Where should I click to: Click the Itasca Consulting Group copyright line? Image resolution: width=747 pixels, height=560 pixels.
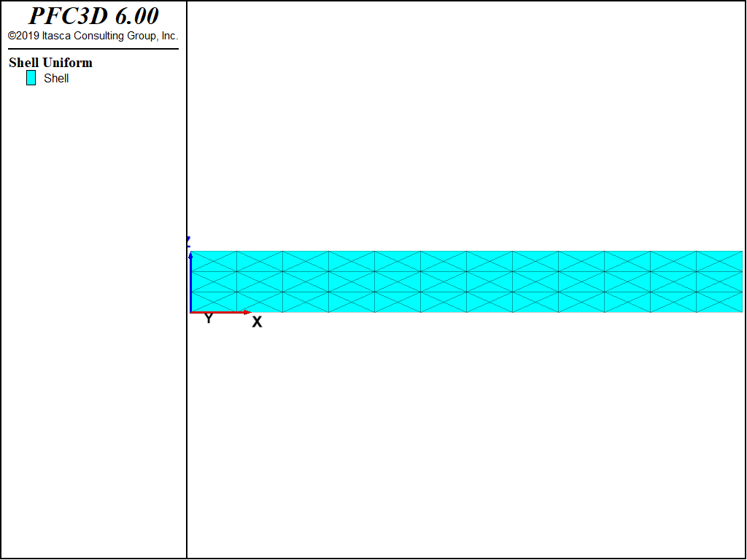[93, 36]
